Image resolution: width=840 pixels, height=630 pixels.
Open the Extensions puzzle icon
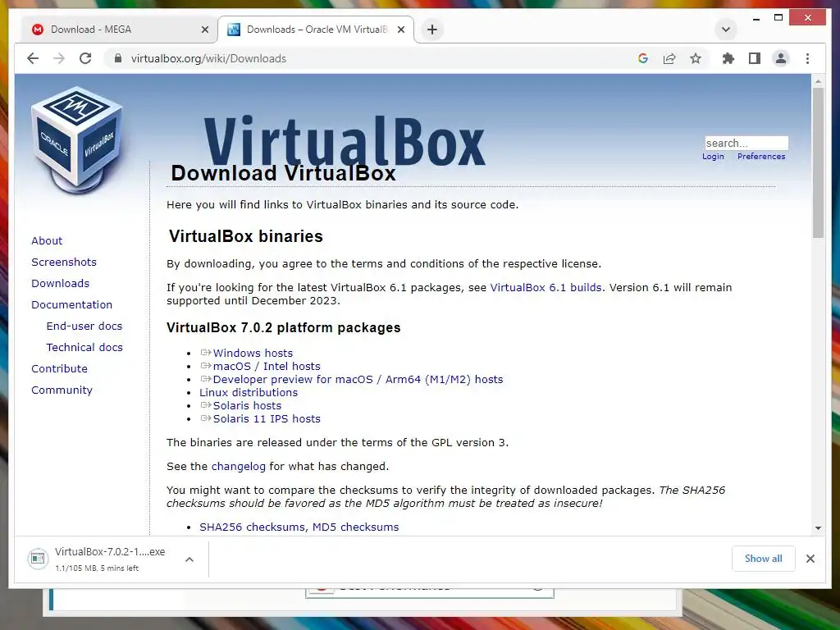pos(728,58)
